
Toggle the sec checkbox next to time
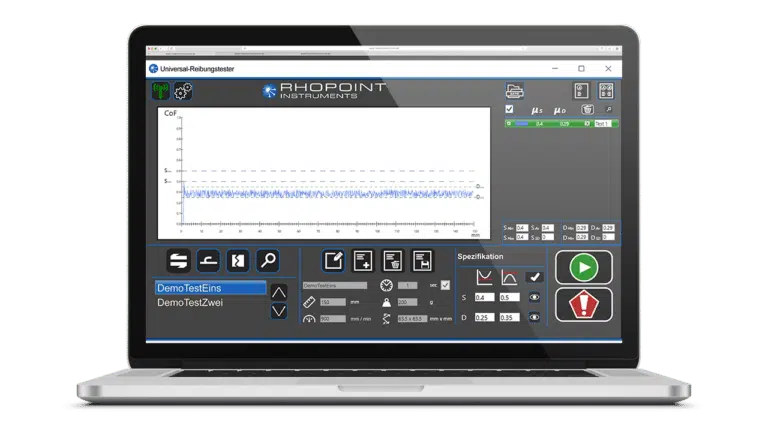pyautogui.click(x=445, y=286)
